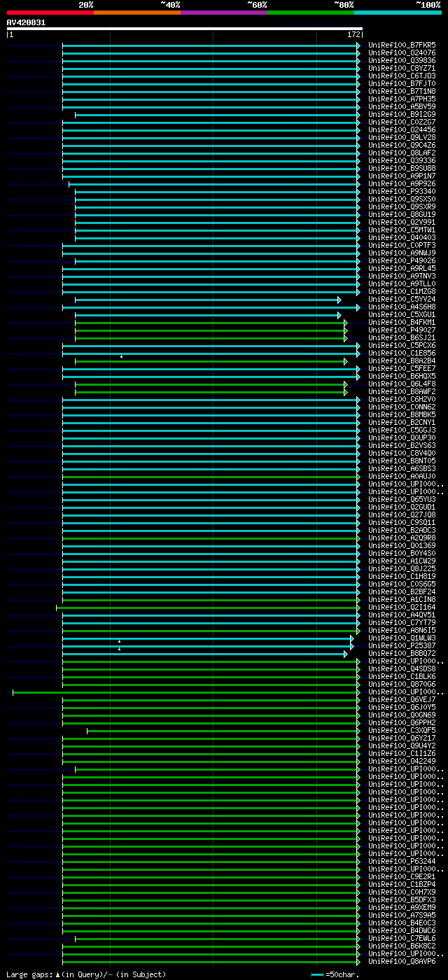Image resolution: width=448 pixels, height=980 pixels.
Task: Click the orange ~40% legend color segment
Action: coord(137,12)
